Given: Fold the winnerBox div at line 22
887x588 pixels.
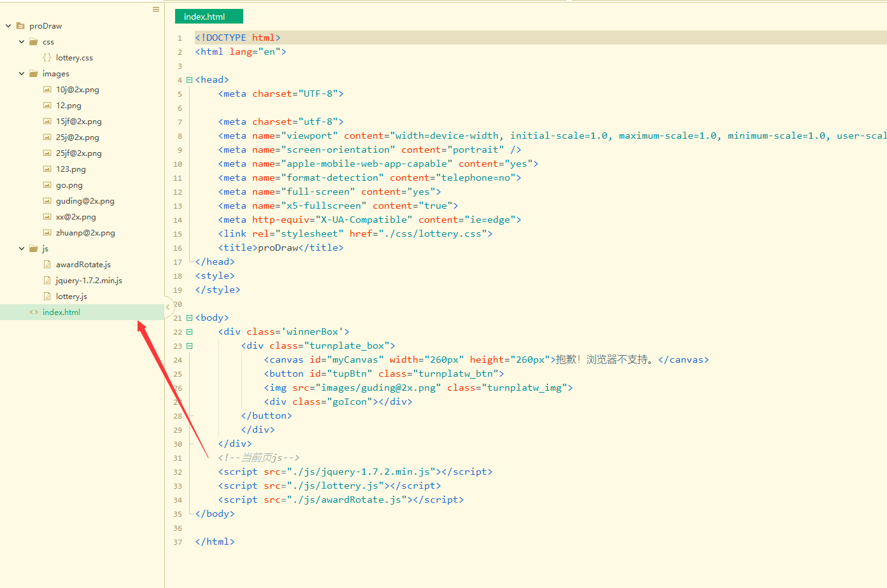Looking at the screenshot, I should click(x=189, y=332).
